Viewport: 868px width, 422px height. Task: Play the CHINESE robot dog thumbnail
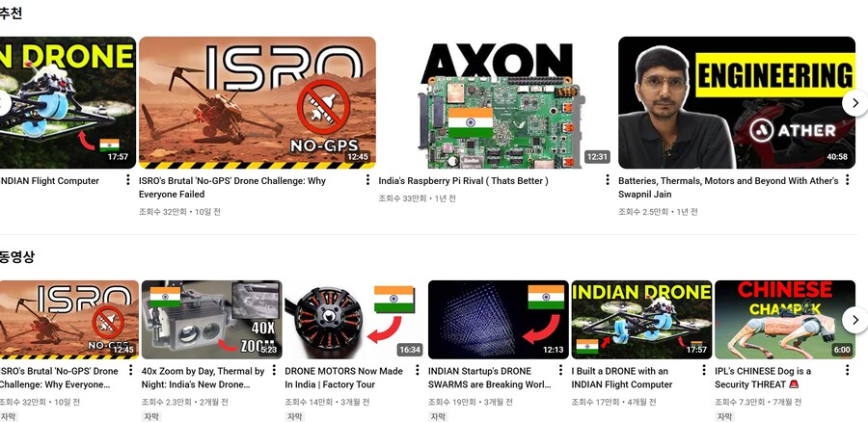coord(785,320)
